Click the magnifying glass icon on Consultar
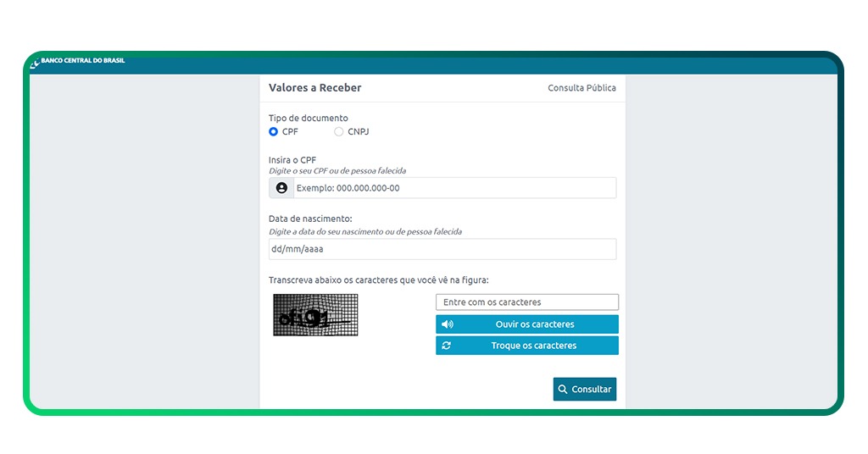 [563, 390]
